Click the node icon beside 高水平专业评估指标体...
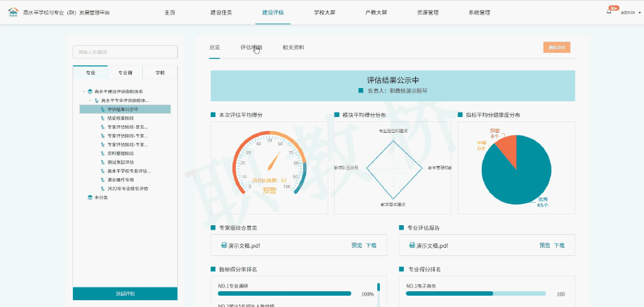644x307 pixels. click(96, 100)
